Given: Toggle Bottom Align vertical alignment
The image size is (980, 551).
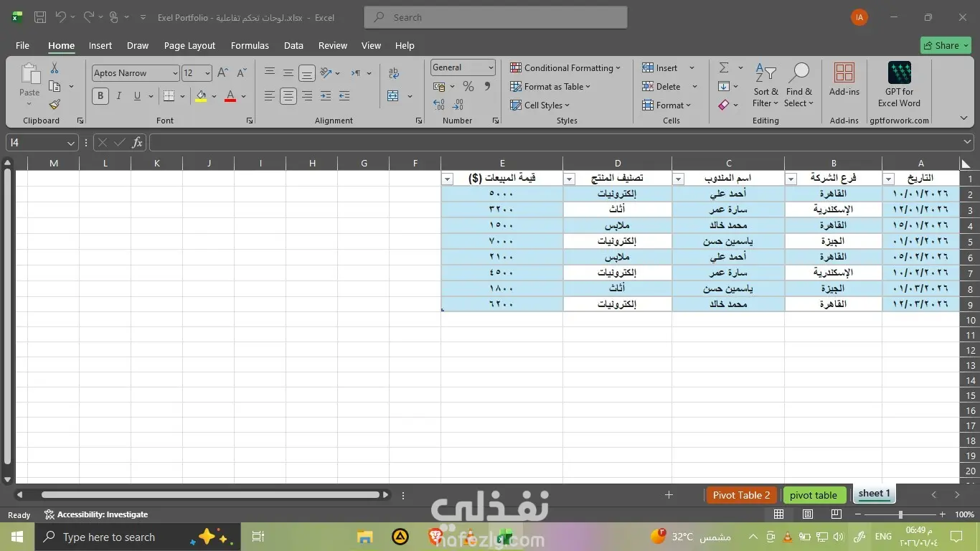Looking at the screenshot, I should [x=307, y=73].
